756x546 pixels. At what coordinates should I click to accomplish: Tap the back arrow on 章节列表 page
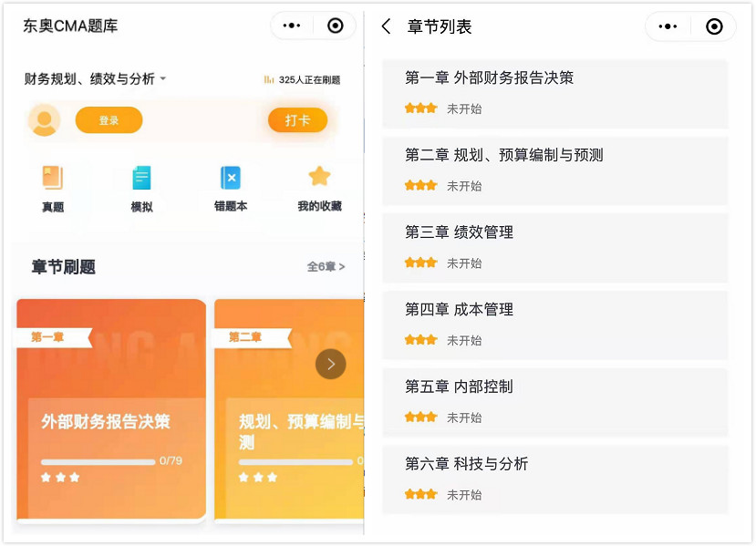pos(386,26)
